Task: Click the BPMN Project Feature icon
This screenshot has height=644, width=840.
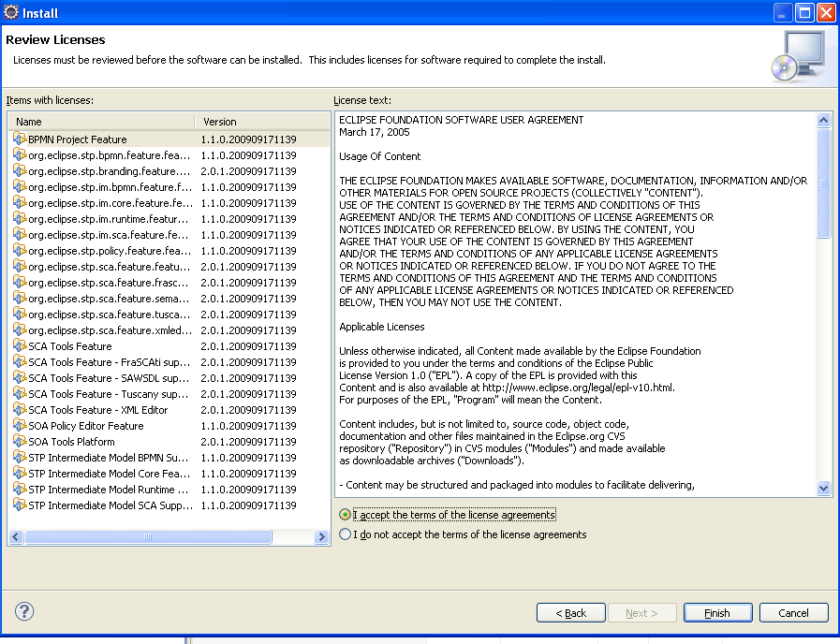Action: (20, 139)
